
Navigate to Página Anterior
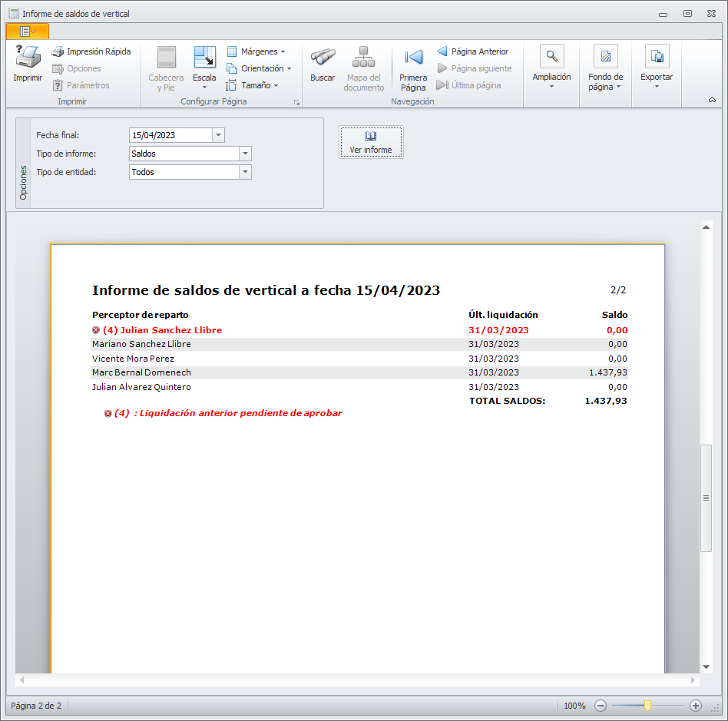coord(473,51)
